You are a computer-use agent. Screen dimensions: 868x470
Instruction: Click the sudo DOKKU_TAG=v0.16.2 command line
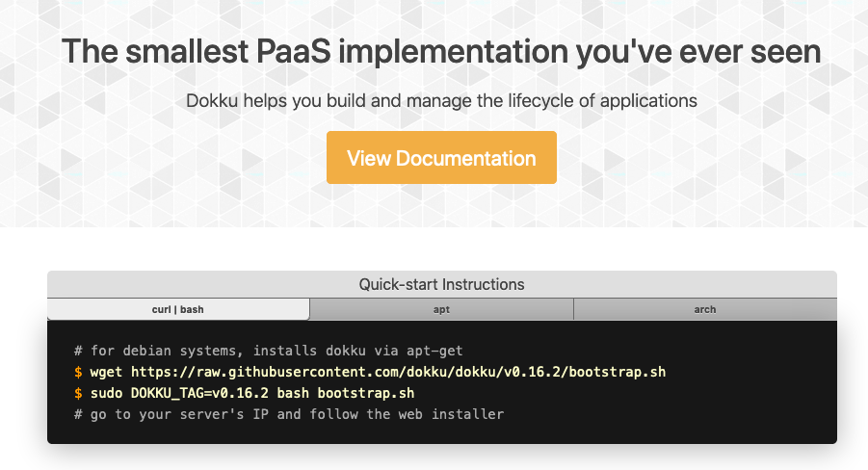click(x=244, y=393)
